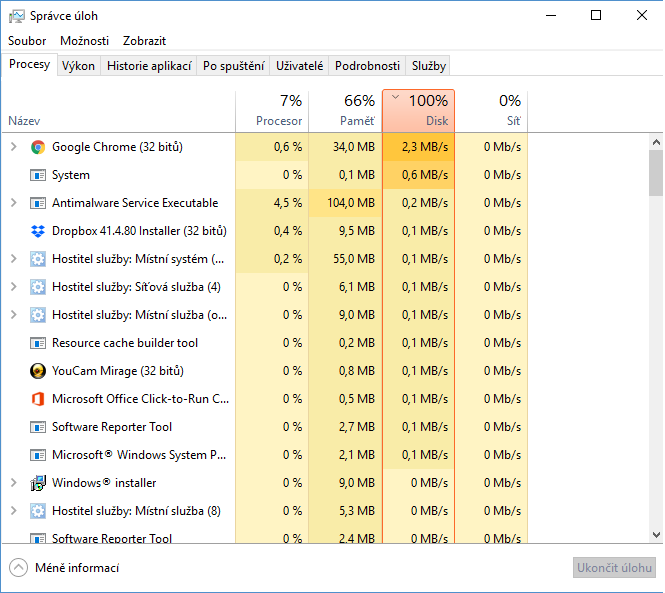This screenshot has height=593, width=665.
Task: Switch to the Uživatelé tab
Action: coord(299,66)
